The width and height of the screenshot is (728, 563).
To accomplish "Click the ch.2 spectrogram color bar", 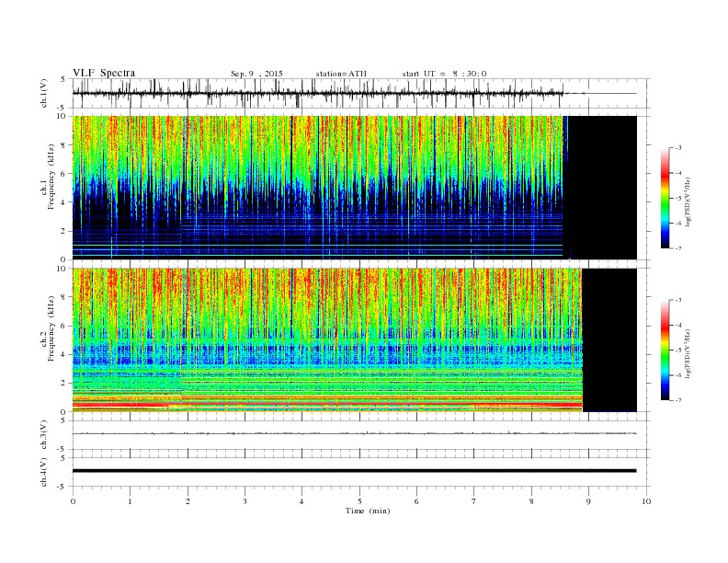I will pos(665,350).
